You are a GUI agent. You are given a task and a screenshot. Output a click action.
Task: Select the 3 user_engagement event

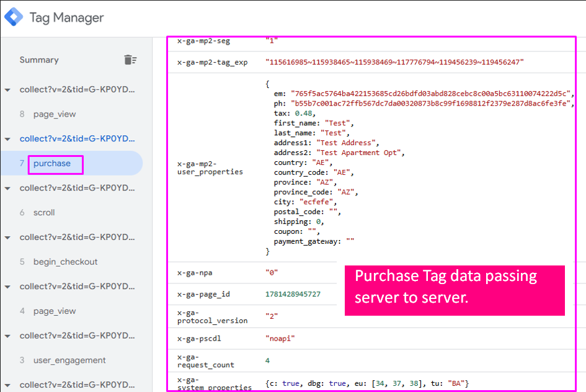point(69,360)
